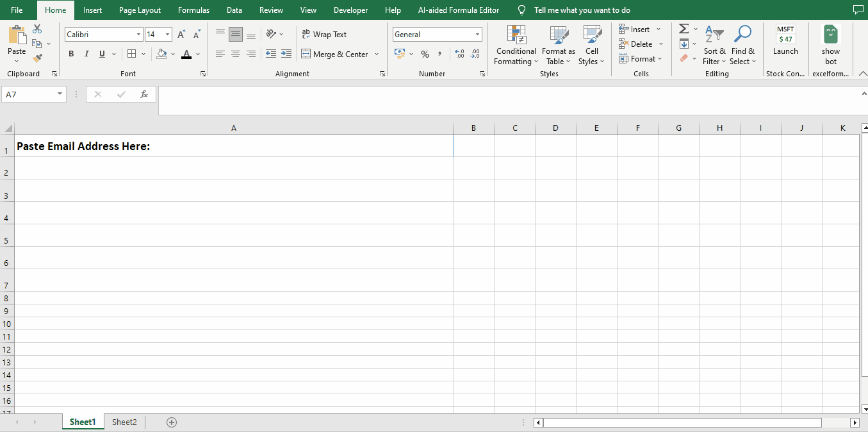Open Conditional Formatting
This screenshot has width=868, height=432.
click(516, 45)
